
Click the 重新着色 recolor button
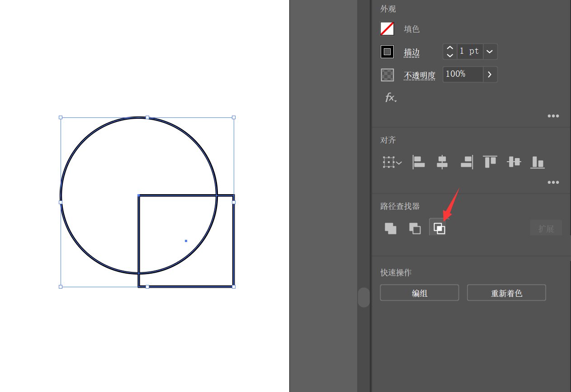pos(506,293)
